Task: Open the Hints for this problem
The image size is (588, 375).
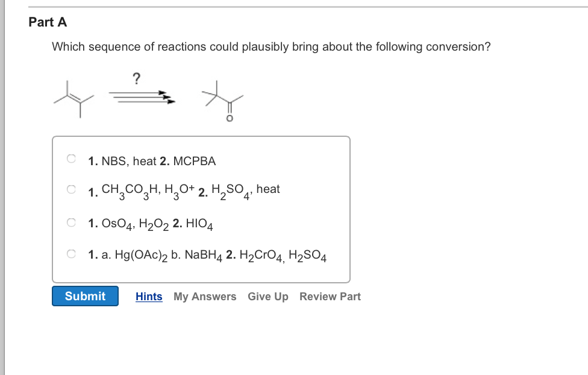Action: click(149, 296)
